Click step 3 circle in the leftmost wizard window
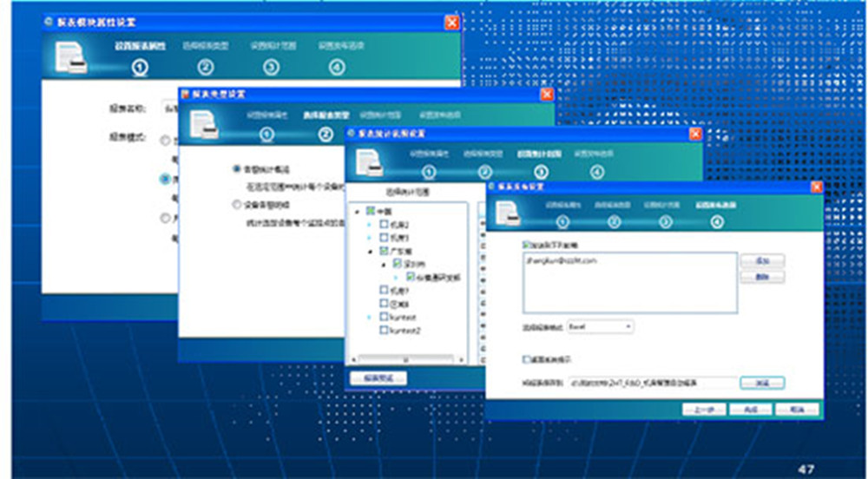 [272, 67]
